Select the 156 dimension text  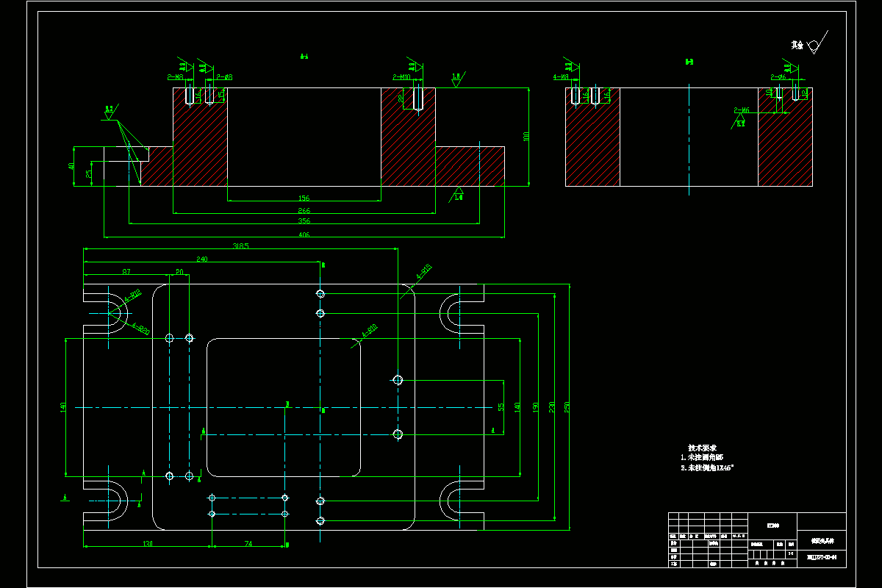coord(304,198)
